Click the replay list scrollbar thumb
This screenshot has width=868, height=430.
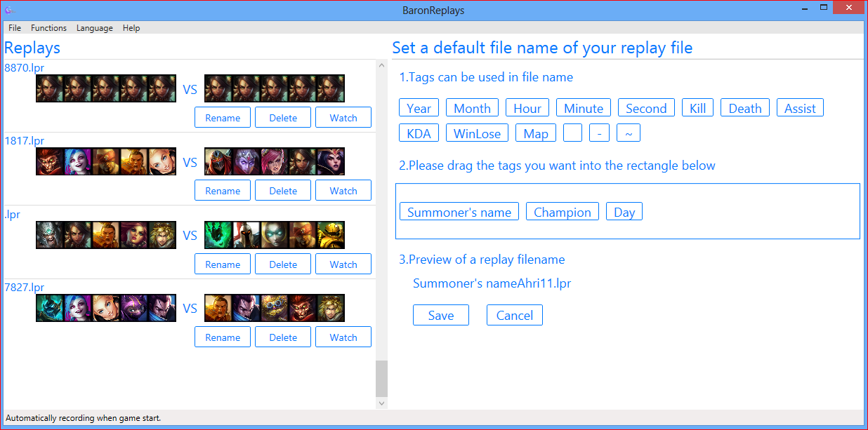pyautogui.click(x=381, y=379)
